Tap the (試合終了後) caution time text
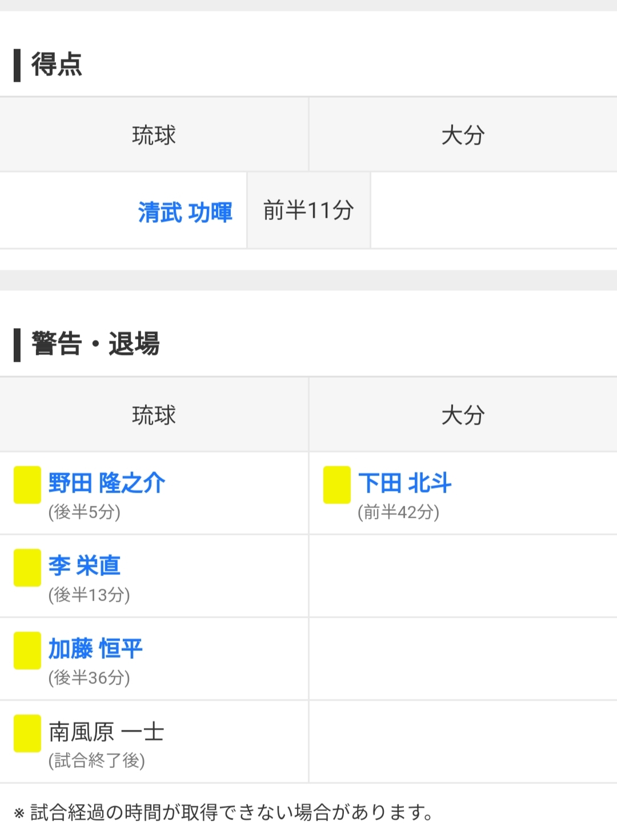The width and height of the screenshot is (617, 840). click(97, 761)
